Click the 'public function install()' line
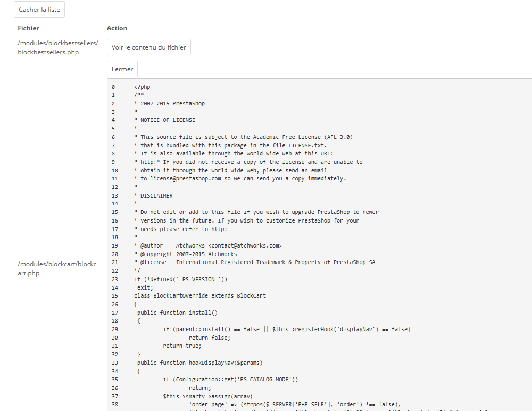The width and height of the screenshot is (532, 411). click(x=178, y=313)
